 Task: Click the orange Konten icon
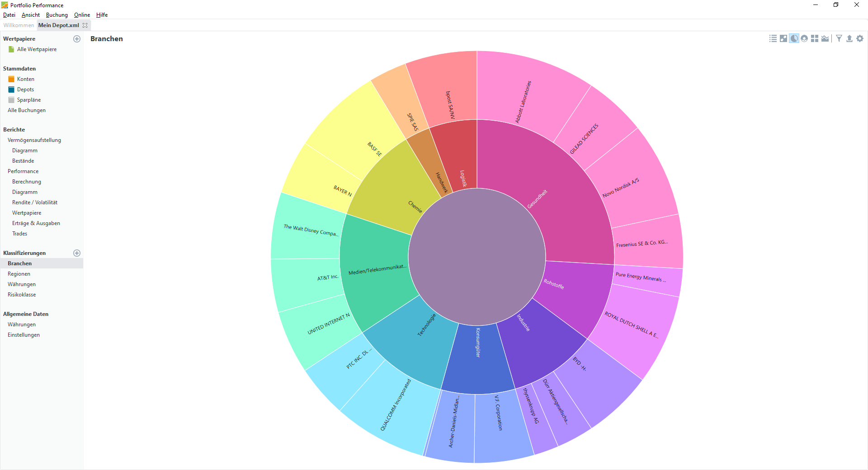(11, 79)
